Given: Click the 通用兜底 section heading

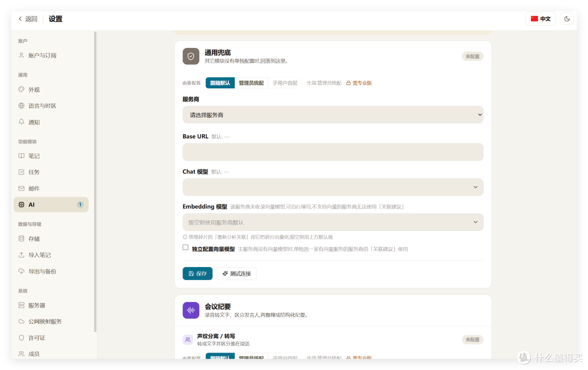Looking at the screenshot, I should pyautogui.click(x=217, y=52).
